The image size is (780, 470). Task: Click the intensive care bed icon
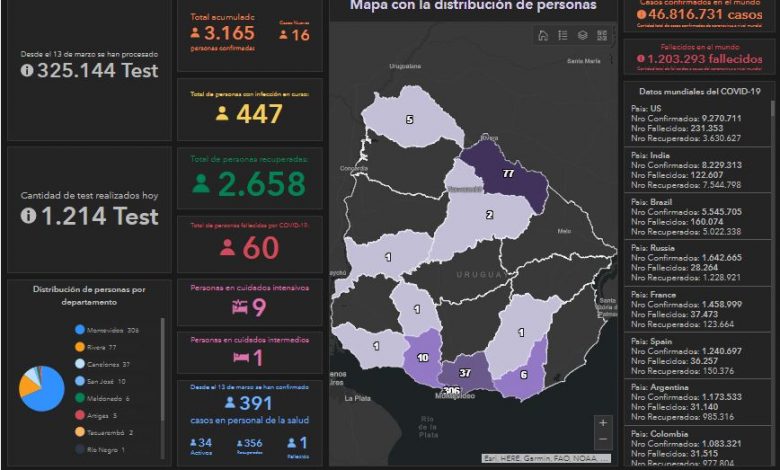coord(239,308)
